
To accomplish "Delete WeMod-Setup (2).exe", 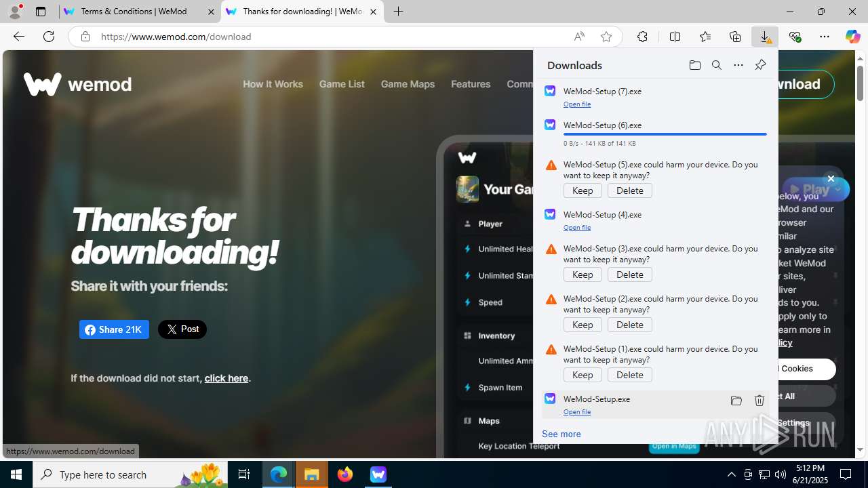I will click(x=630, y=325).
